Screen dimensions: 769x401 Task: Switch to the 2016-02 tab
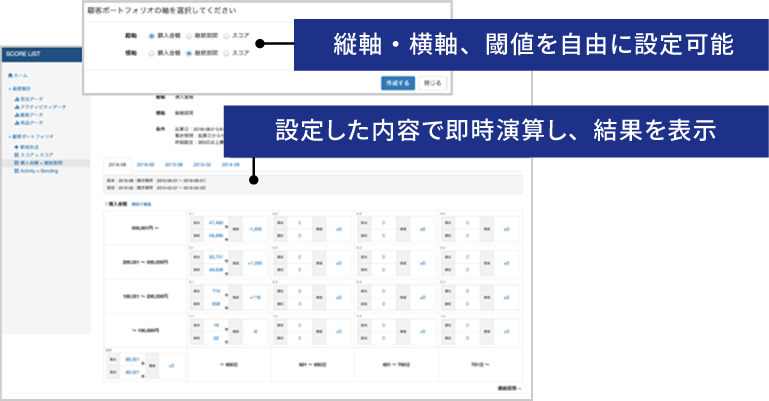(146, 165)
